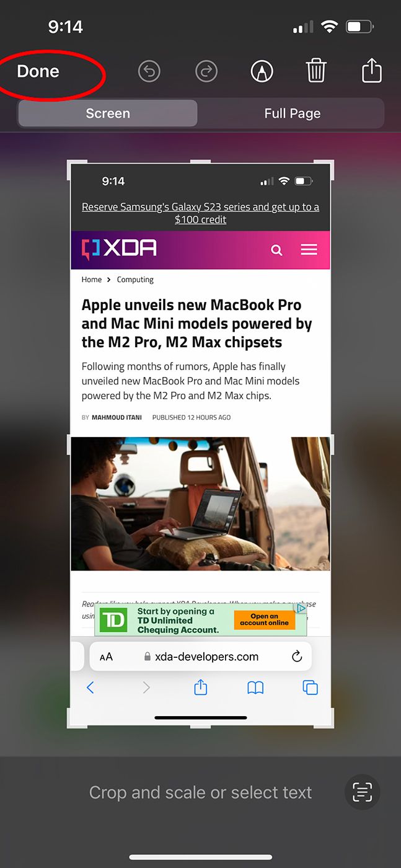Image resolution: width=401 pixels, height=868 pixels.
Task: Delete the screenshot with the trash icon
Action: pos(316,71)
